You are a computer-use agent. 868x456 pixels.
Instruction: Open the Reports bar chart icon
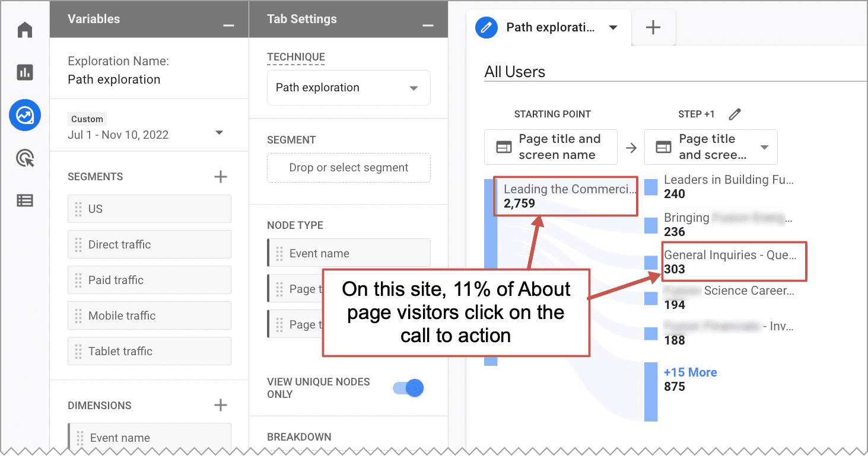point(25,72)
